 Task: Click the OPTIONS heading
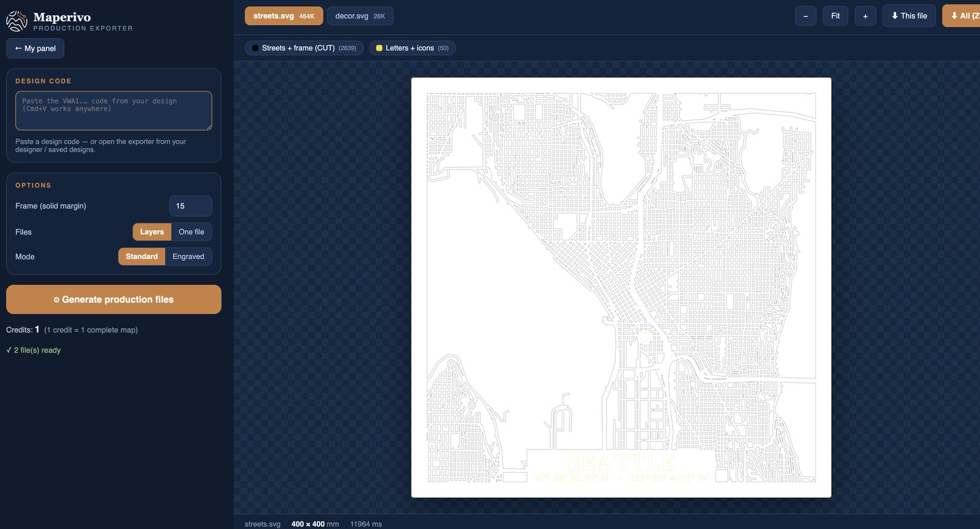(34, 185)
